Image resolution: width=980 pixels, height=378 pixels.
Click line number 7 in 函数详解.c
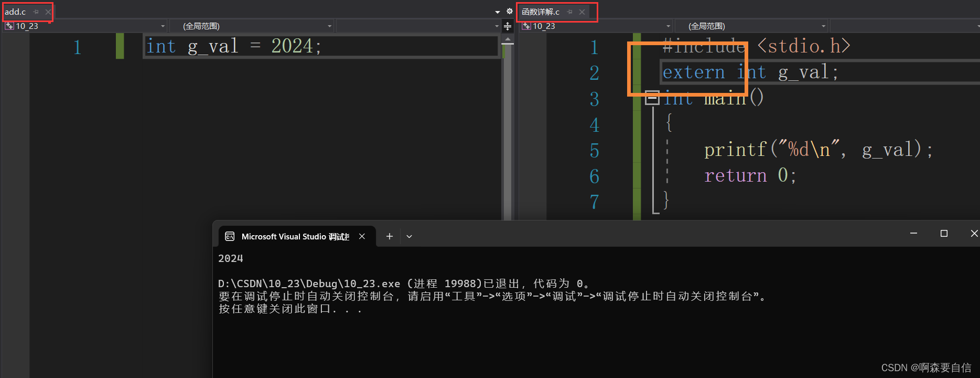click(x=594, y=202)
